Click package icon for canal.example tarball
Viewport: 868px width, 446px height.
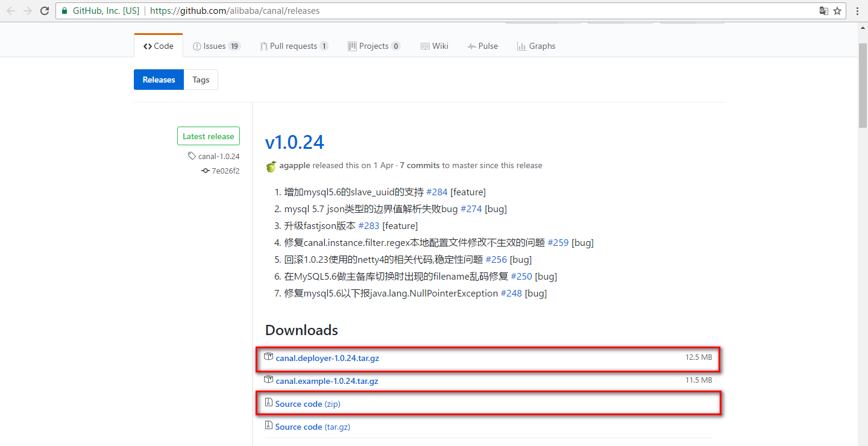[x=269, y=380]
